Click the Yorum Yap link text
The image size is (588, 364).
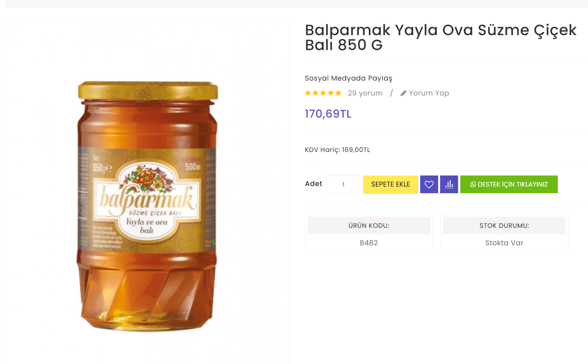coord(429,93)
